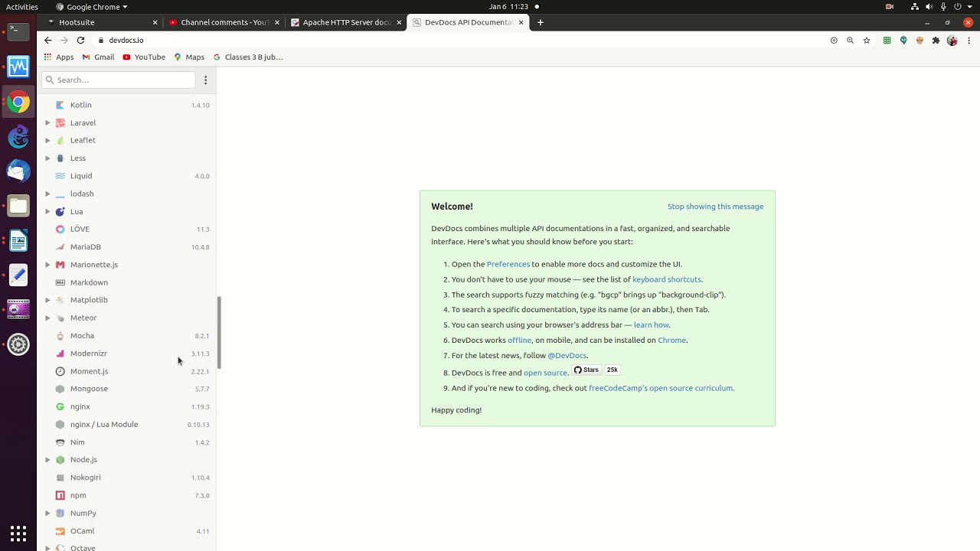Expand the Meteor documentation tree
Viewport: 980px width, 551px height.
click(47, 318)
